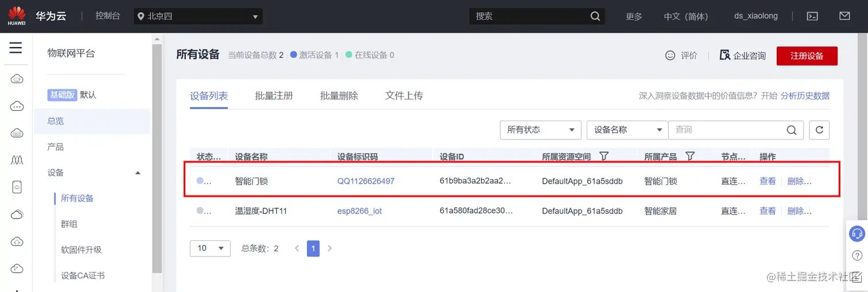Click the refresh device list icon

819,130
